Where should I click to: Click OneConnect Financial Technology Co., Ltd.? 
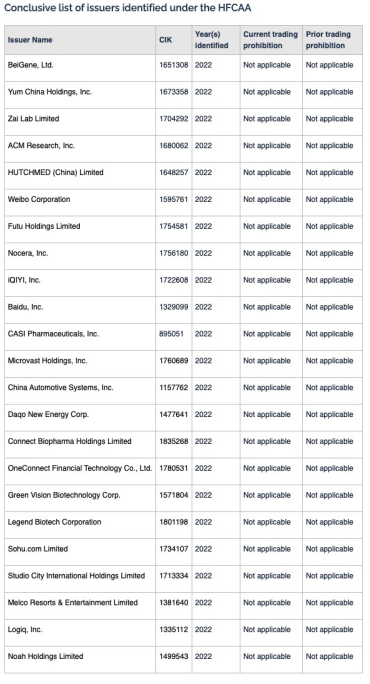click(x=80, y=469)
